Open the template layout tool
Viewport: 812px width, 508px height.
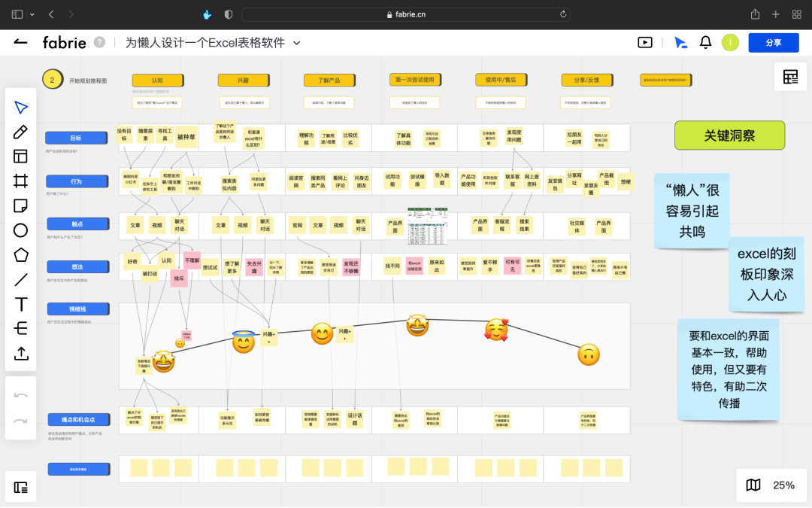(21, 157)
